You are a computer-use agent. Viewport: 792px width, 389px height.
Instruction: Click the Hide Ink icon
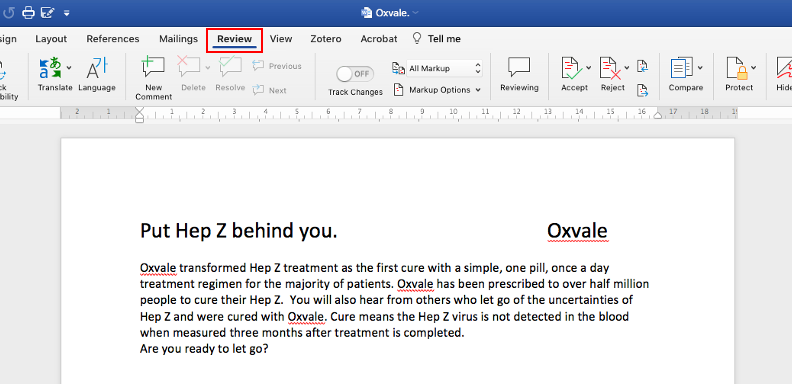click(x=784, y=68)
